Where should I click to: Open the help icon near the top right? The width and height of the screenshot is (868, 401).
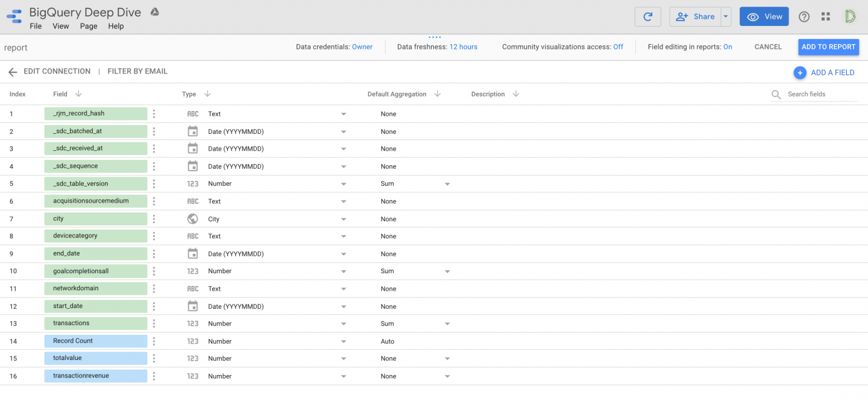[x=804, y=16]
